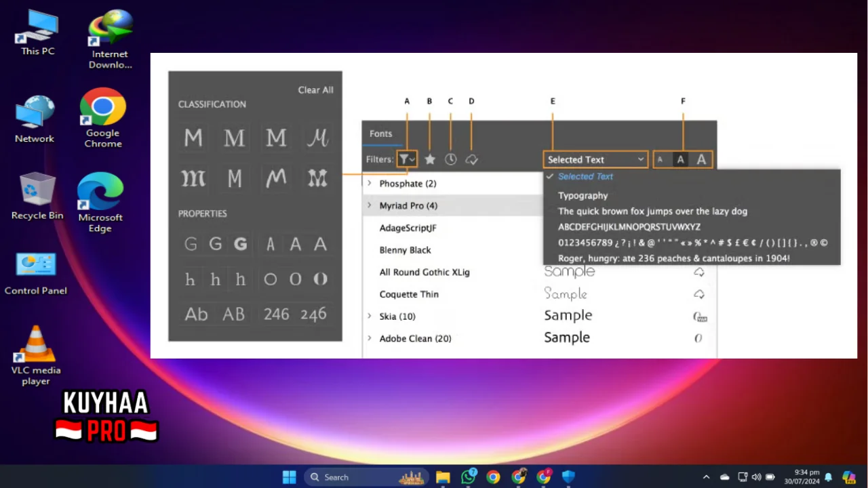The height and width of the screenshot is (488, 868).
Task: Show activated fonts with the cloud filter icon
Action: [472, 159]
